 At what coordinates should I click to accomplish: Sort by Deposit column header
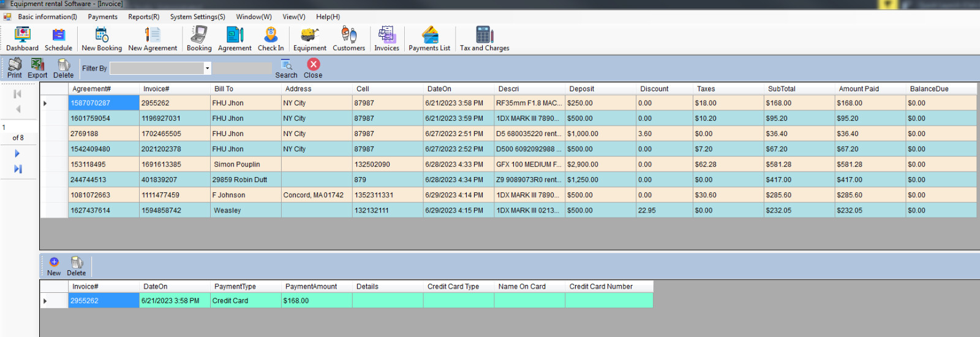[601, 89]
